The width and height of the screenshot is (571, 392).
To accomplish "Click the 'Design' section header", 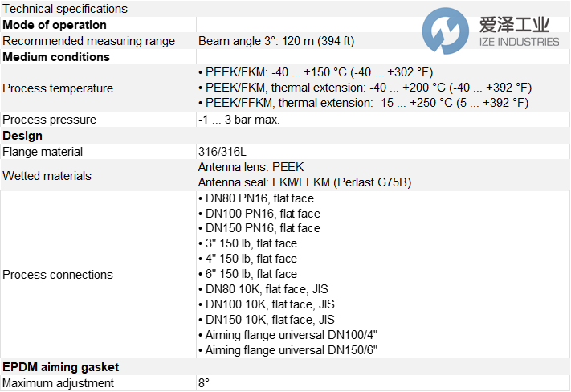I will pos(22,136).
